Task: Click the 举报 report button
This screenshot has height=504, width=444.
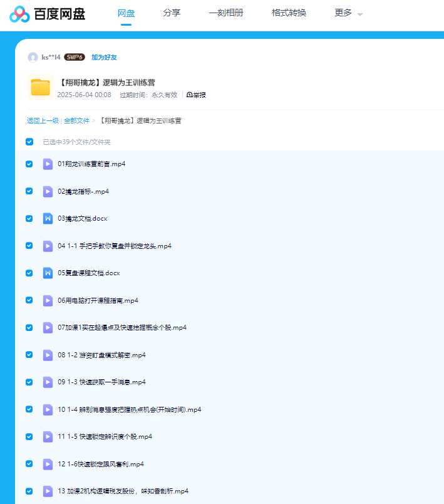Action: (x=197, y=95)
